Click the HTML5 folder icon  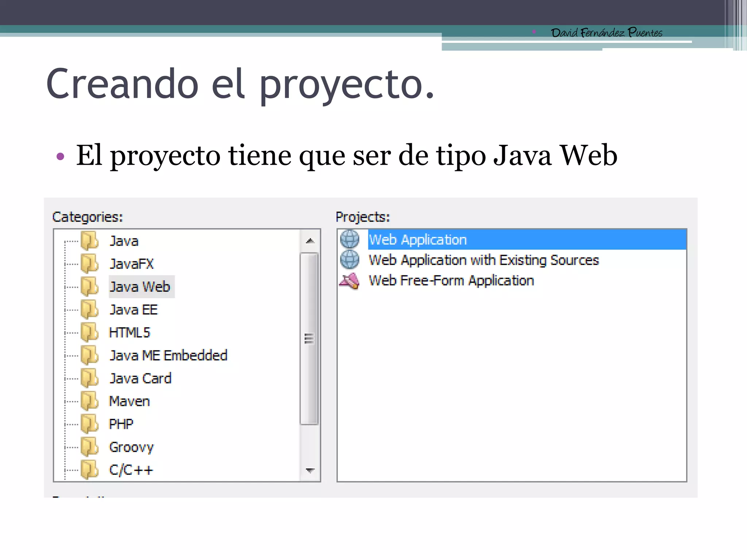click(x=89, y=332)
